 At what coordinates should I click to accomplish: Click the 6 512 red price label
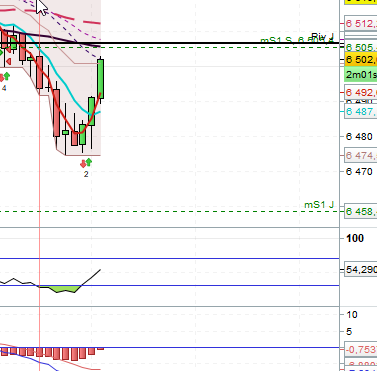pos(361,24)
